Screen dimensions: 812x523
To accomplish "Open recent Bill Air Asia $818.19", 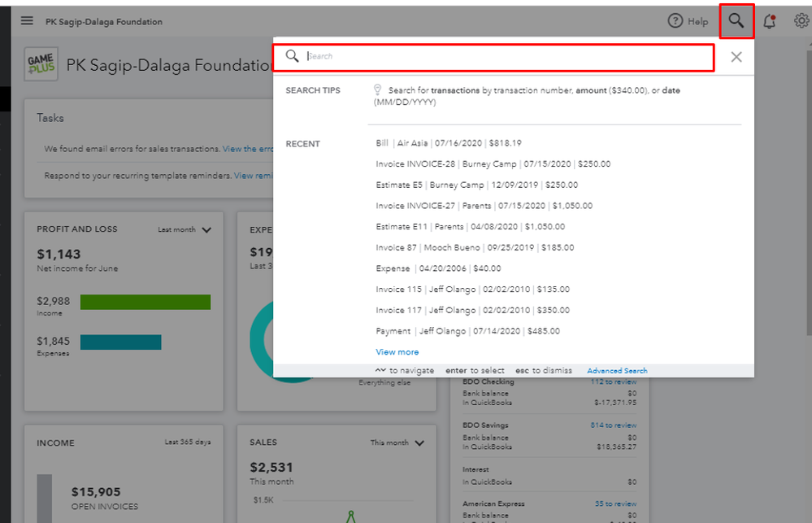I will [449, 143].
